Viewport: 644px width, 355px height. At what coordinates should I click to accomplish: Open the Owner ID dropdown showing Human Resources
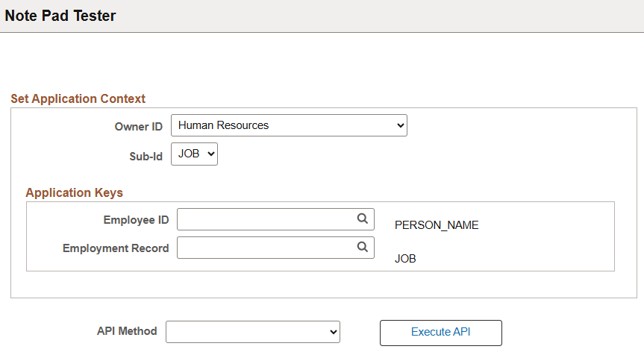(289, 125)
